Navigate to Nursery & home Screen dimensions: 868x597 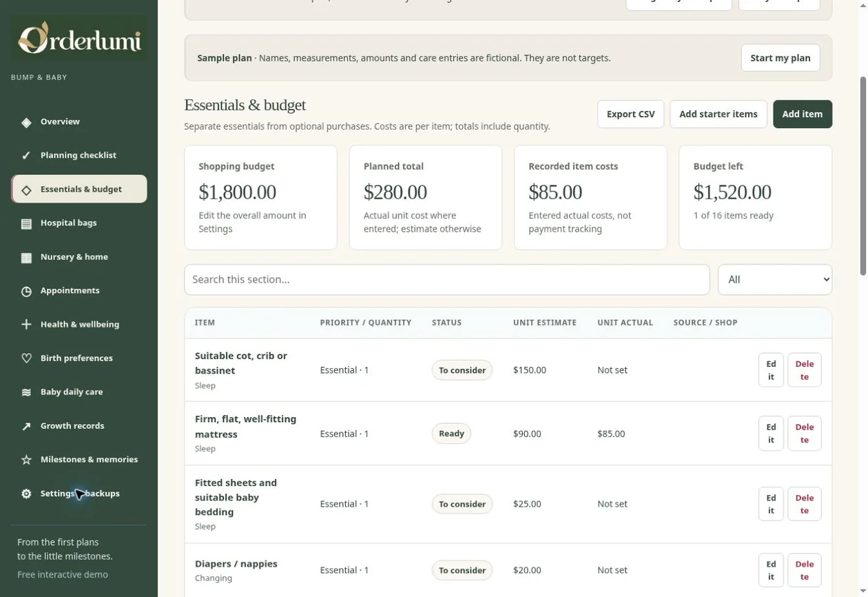[79, 257]
